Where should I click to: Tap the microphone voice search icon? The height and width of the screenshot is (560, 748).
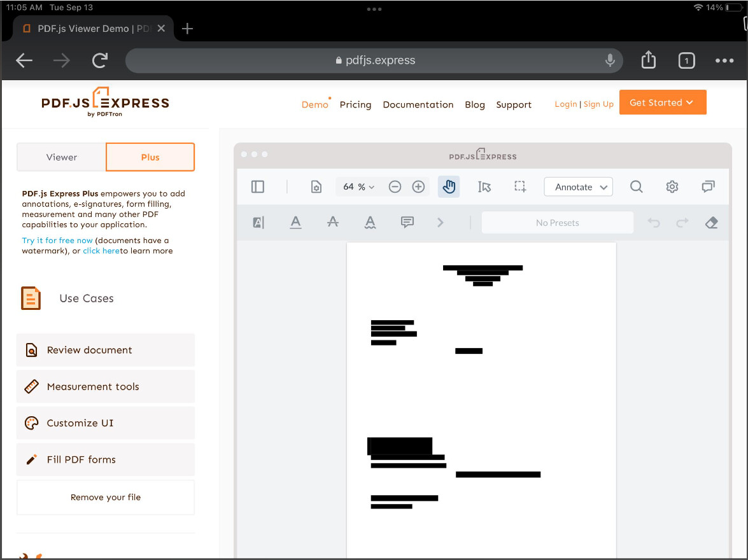coord(610,60)
